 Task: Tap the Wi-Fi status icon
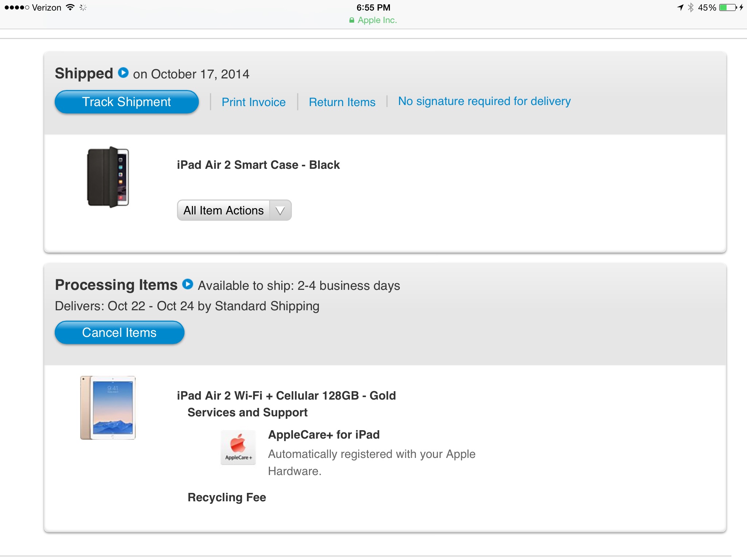click(x=70, y=7)
